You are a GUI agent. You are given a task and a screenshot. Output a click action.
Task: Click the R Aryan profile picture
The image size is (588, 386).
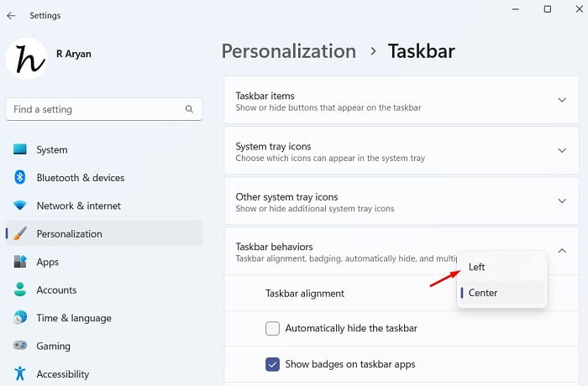[26, 58]
